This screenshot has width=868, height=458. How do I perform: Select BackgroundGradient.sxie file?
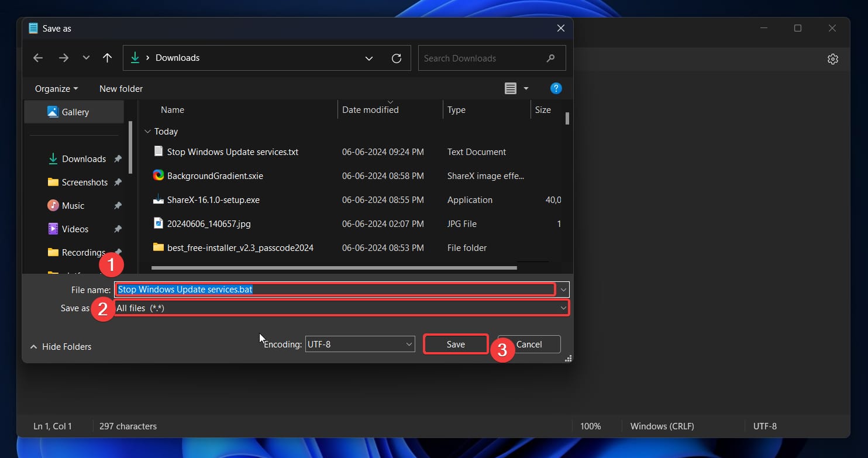click(x=211, y=176)
